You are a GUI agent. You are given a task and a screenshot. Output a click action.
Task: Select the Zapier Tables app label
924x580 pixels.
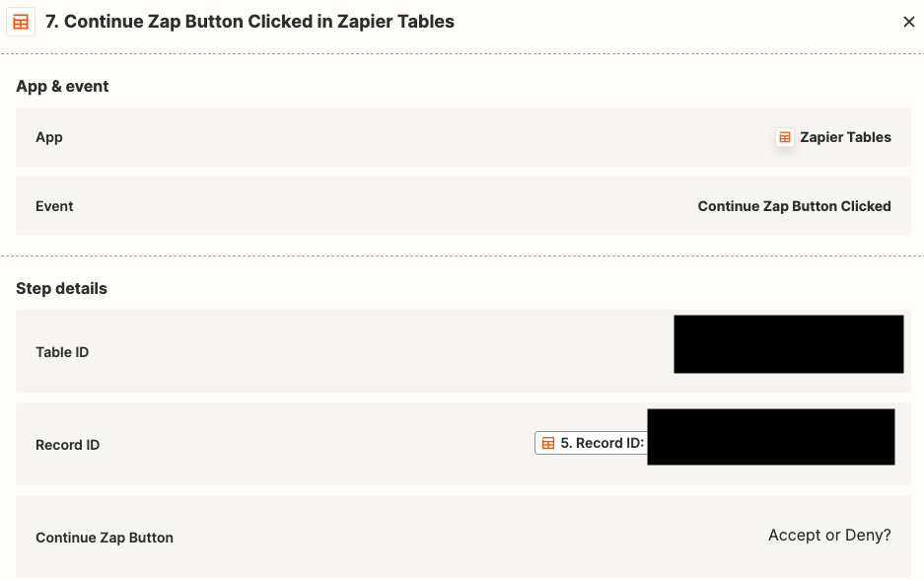point(845,137)
